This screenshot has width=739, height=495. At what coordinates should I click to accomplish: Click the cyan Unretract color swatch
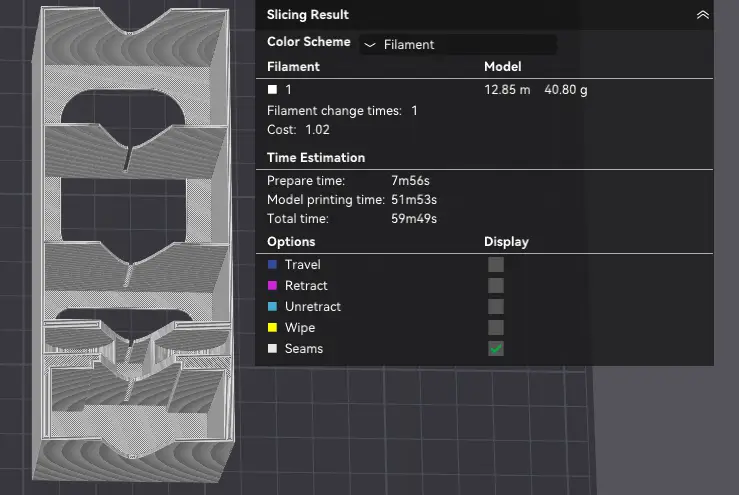click(x=272, y=306)
